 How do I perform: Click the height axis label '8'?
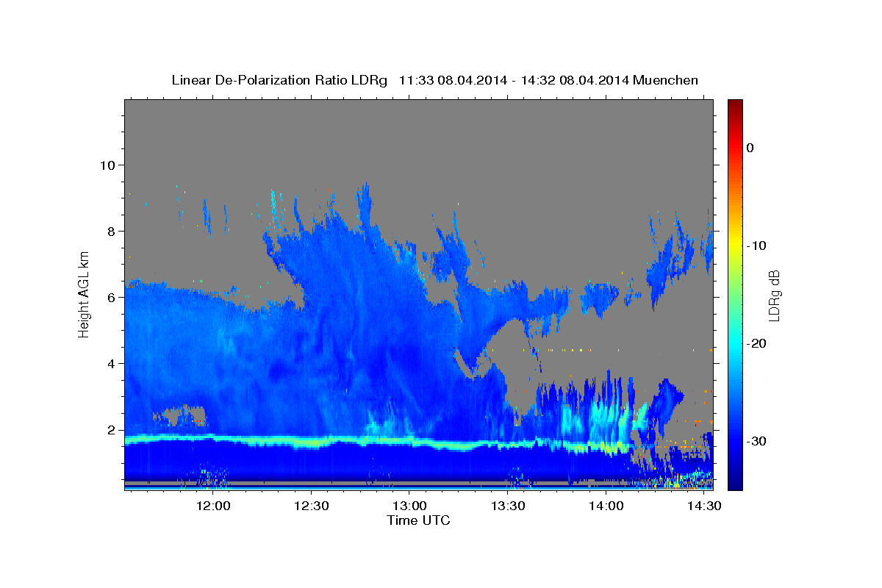click(112, 231)
